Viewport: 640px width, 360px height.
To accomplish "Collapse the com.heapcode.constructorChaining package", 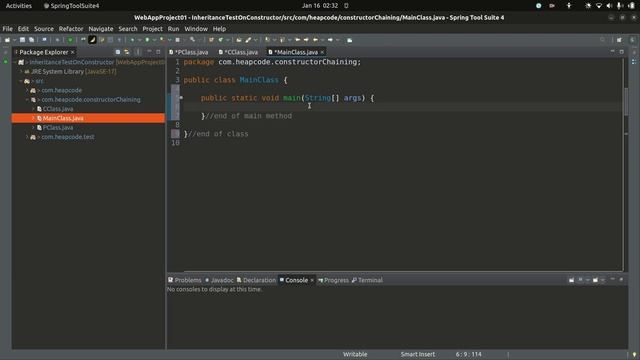I will [27, 100].
